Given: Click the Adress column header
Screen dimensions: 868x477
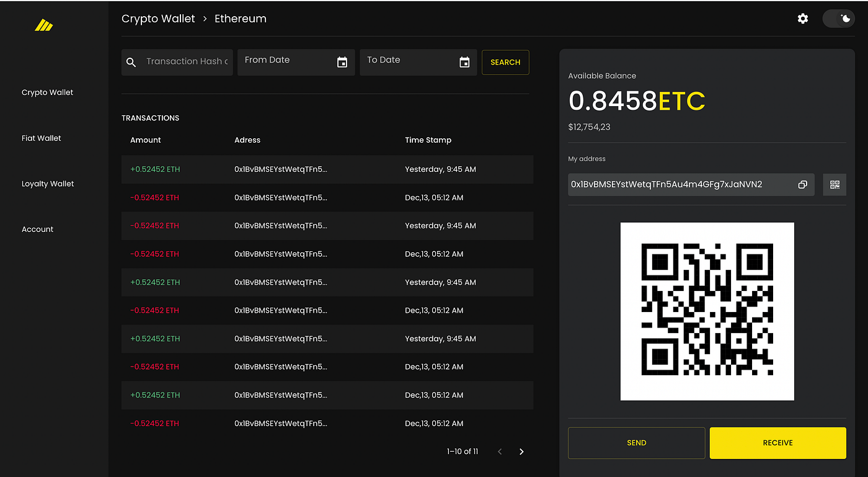Looking at the screenshot, I should click(247, 140).
